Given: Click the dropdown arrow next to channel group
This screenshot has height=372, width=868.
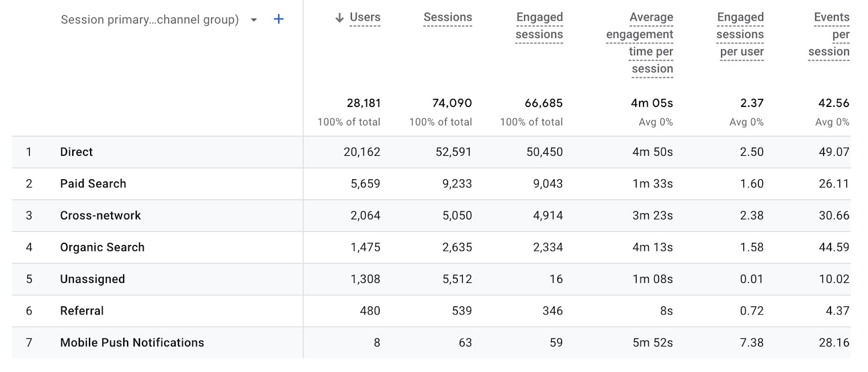Looking at the screenshot, I should tap(253, 19).
